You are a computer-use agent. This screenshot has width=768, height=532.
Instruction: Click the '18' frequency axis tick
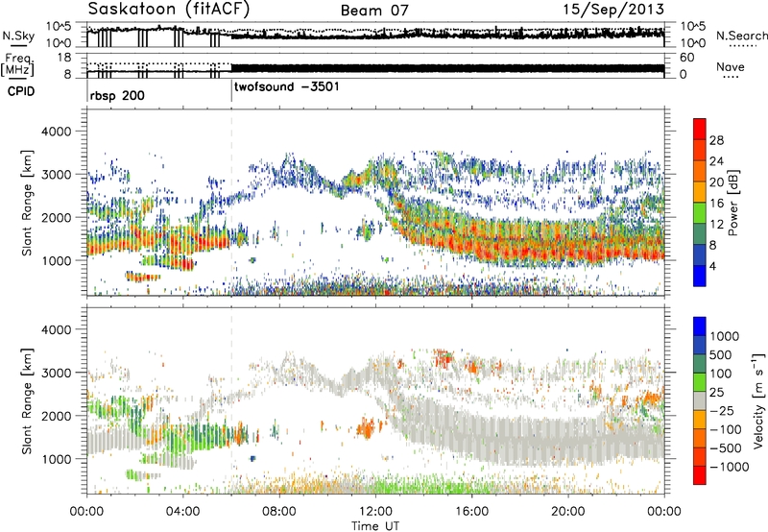pyautogui.click(x=64, y=58)
